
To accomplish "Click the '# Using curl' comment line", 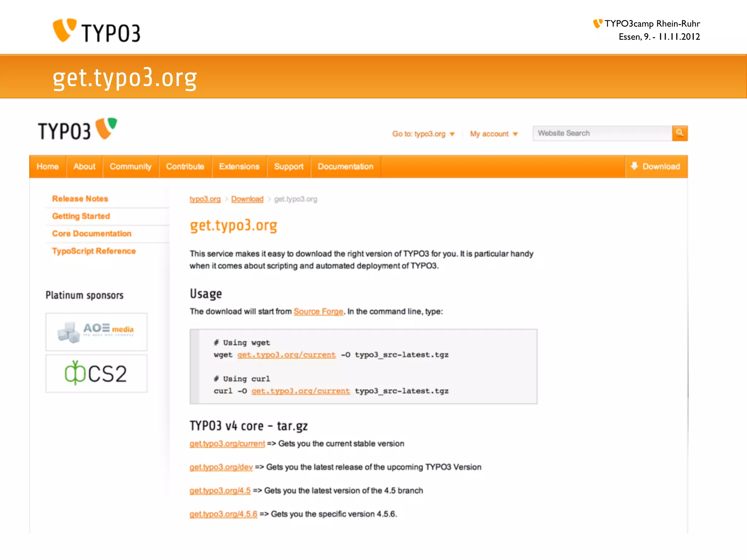I will point(242,379).
